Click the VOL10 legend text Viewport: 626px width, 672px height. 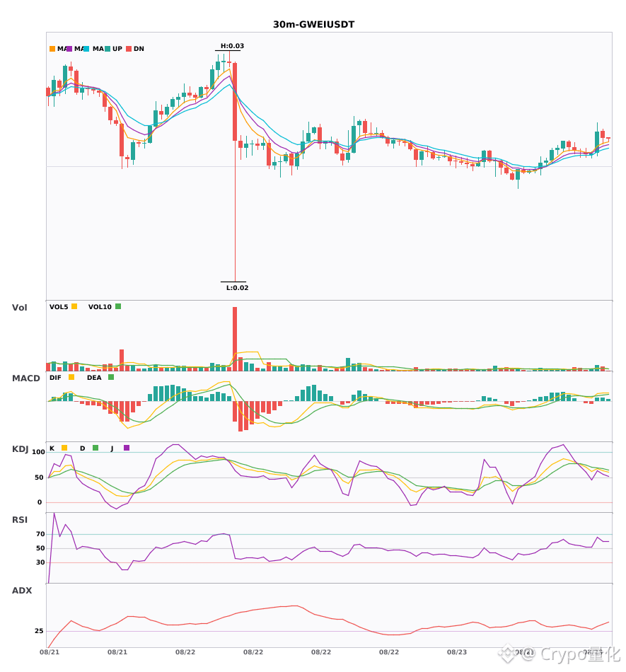[x=100, y=307]
